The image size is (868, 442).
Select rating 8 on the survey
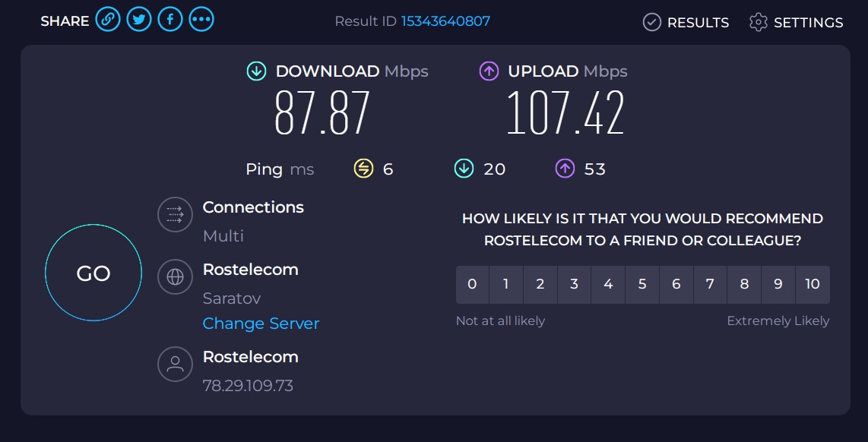point(744,284)
